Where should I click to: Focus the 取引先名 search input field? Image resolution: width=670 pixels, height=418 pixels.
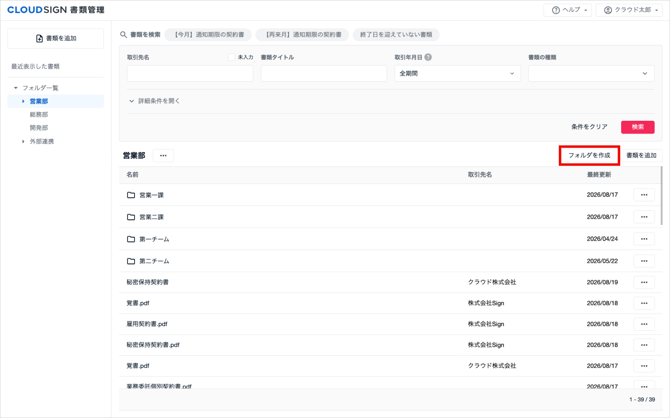[190, 74]
